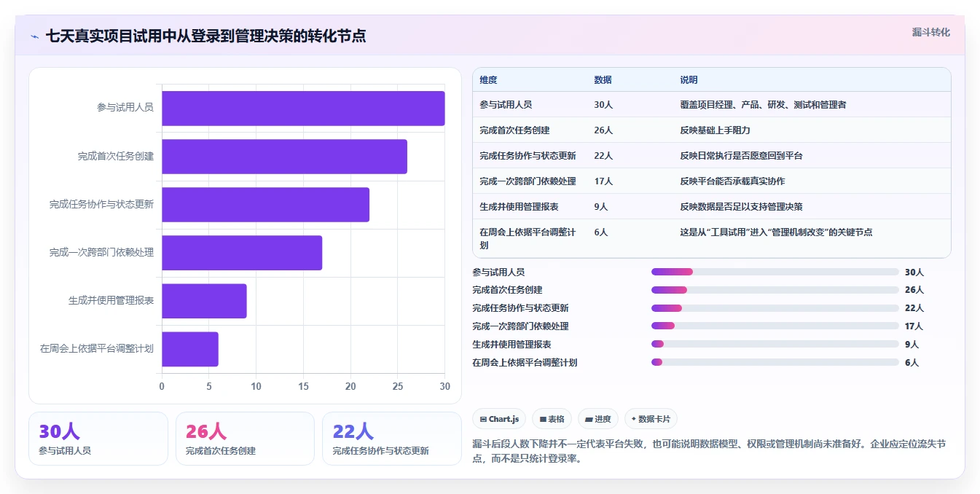Click the 漏斗转化 label in header
The height and width of the screenshot is (494, 980).
(931, 32)
